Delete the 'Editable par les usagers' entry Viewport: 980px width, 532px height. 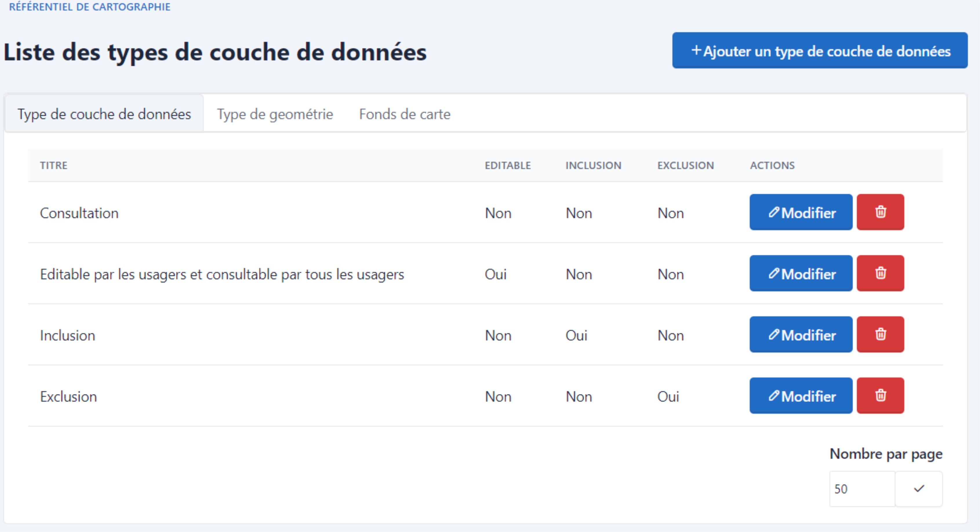click(x=880, y=273)
